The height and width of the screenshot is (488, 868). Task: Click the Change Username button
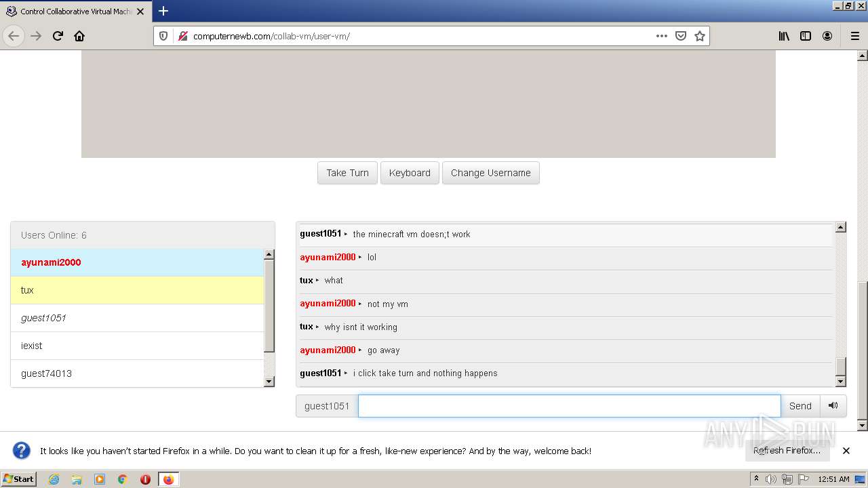tap(491, 173)
